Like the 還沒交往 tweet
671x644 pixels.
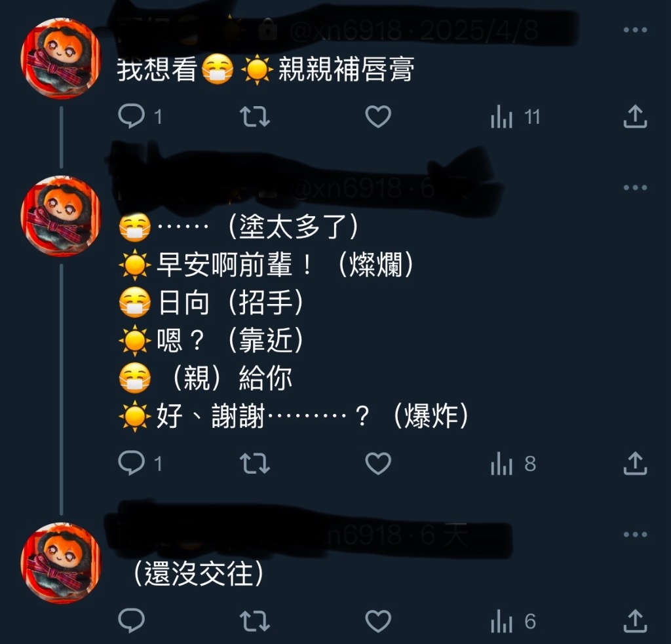(378, 621)
